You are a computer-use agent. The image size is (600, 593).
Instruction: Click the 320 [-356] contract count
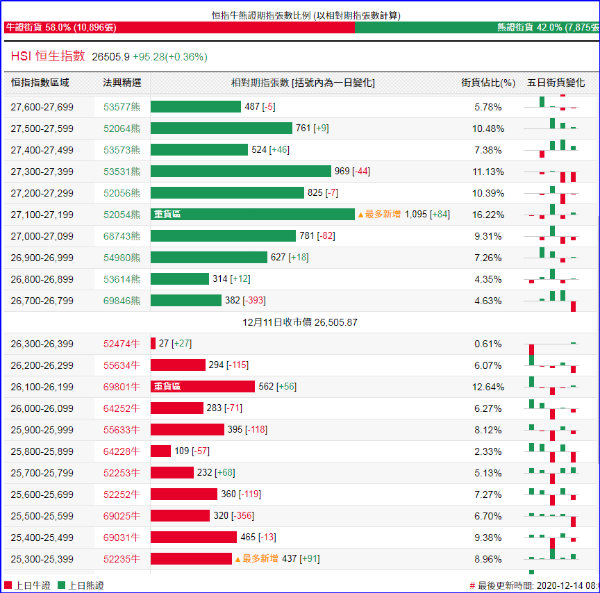[x=234, y=516]
